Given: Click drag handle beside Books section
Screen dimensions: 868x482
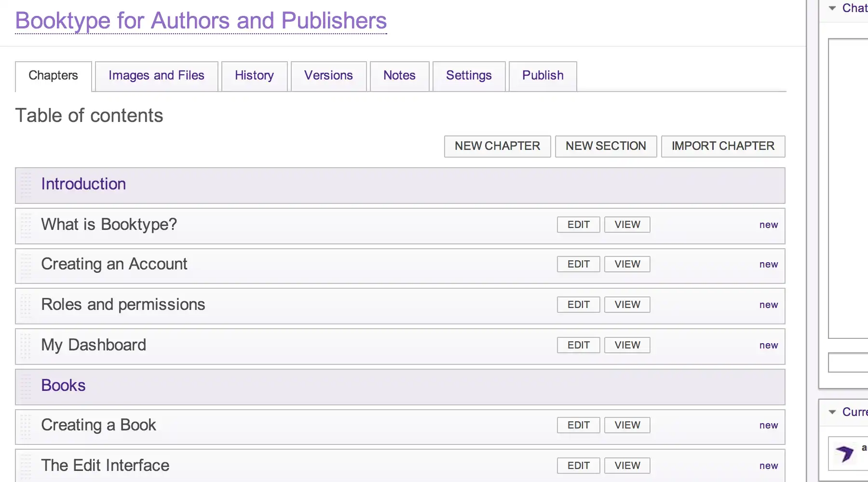Looking at the screenshot, I should (x=26, y=387).
